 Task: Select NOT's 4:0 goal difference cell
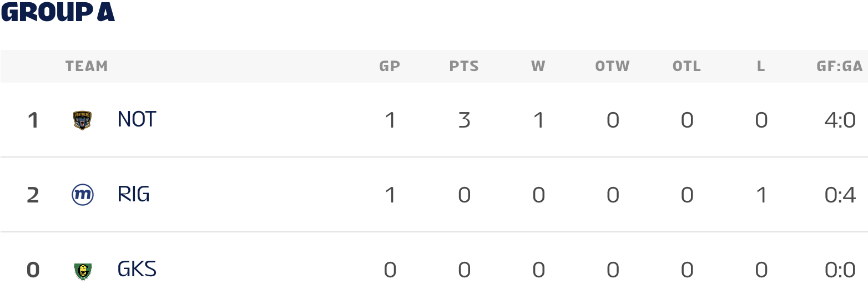point(840,120)
